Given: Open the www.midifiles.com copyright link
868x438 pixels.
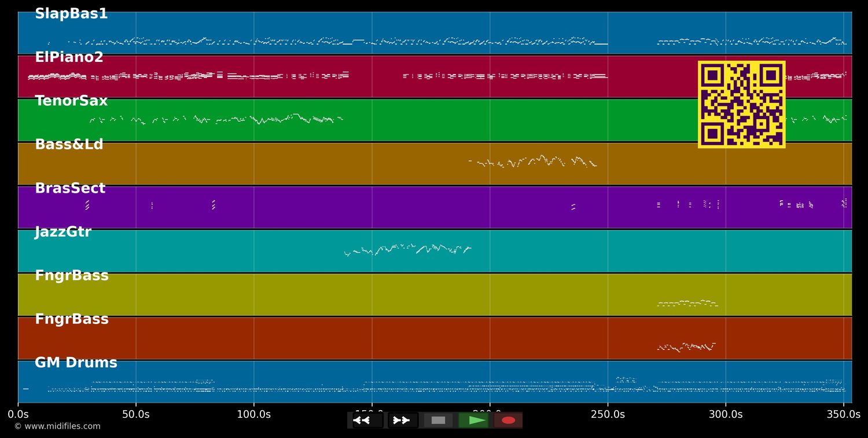Looking at the screenshot, I should 57,426.
